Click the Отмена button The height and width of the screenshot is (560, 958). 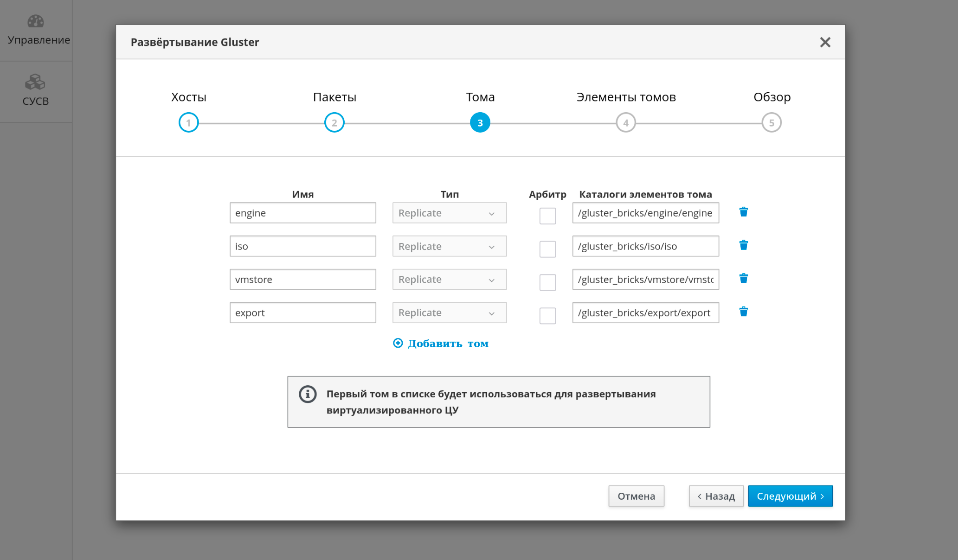point(636,496)
